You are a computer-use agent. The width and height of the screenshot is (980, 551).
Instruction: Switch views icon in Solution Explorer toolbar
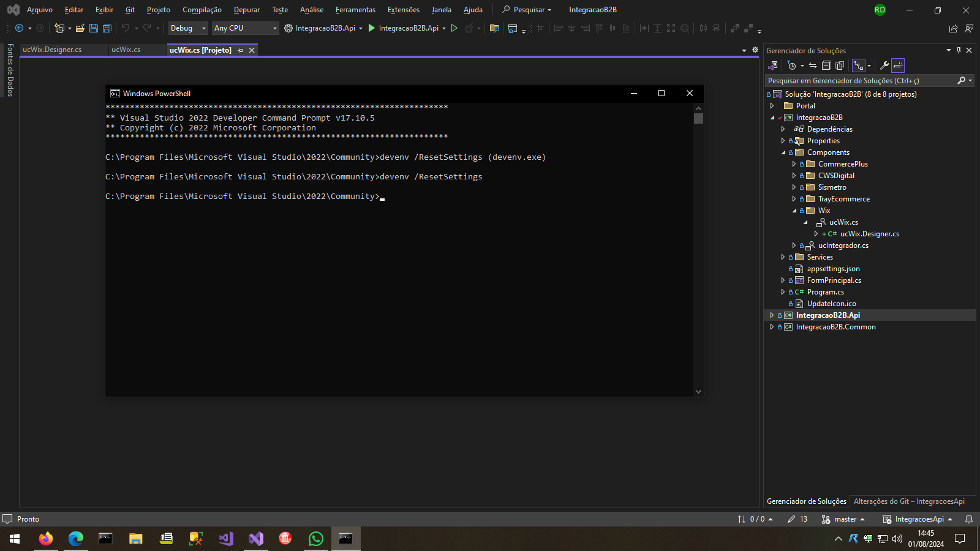coord(773,66)
